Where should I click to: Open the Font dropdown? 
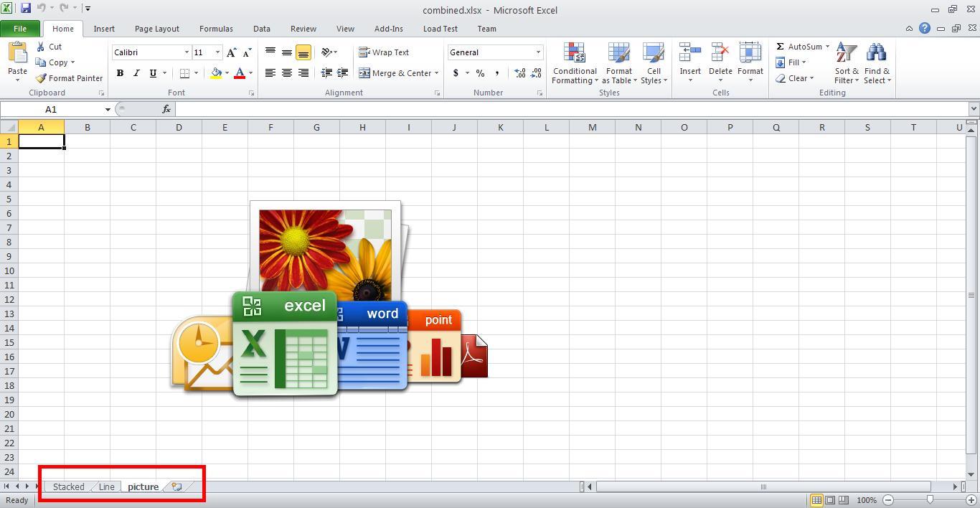[x=185, y=52]
